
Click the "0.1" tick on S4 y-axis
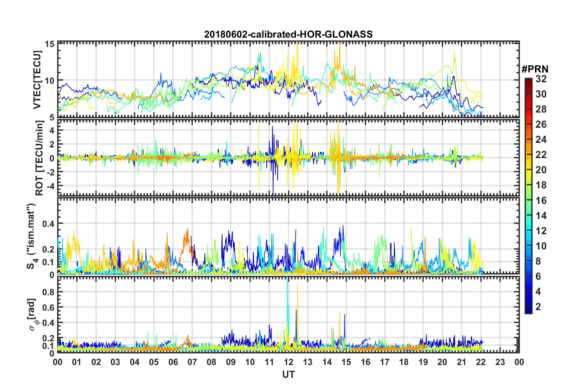click(x=48, y=262)
